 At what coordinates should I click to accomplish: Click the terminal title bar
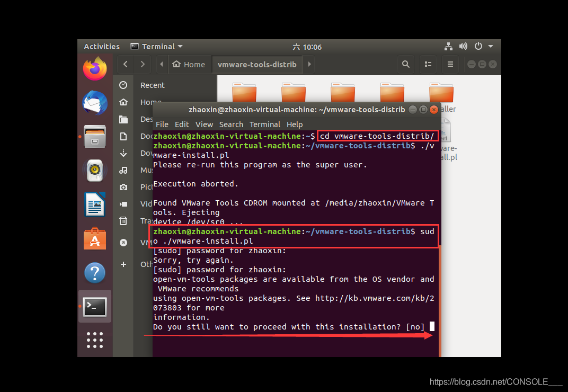coord(296,110)
